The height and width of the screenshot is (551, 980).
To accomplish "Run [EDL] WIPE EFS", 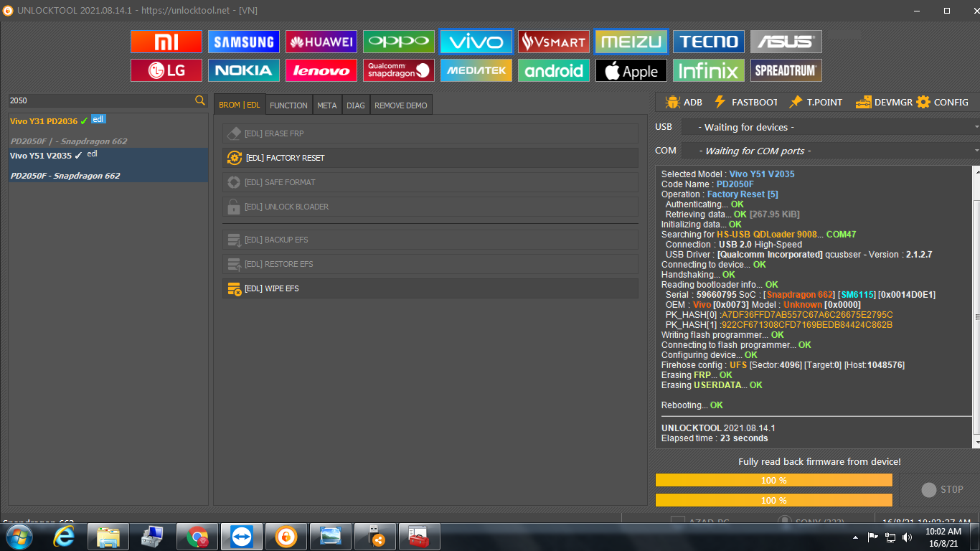I will click(430, 288).
